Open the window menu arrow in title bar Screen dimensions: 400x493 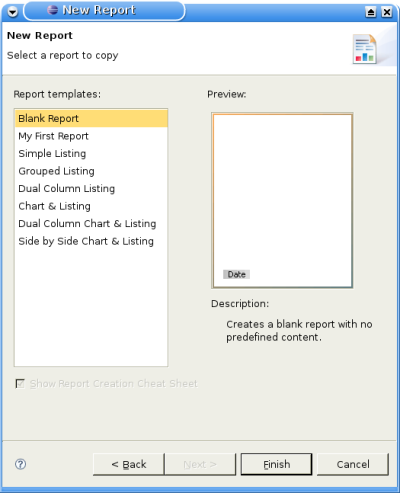(x=13, y=12)
